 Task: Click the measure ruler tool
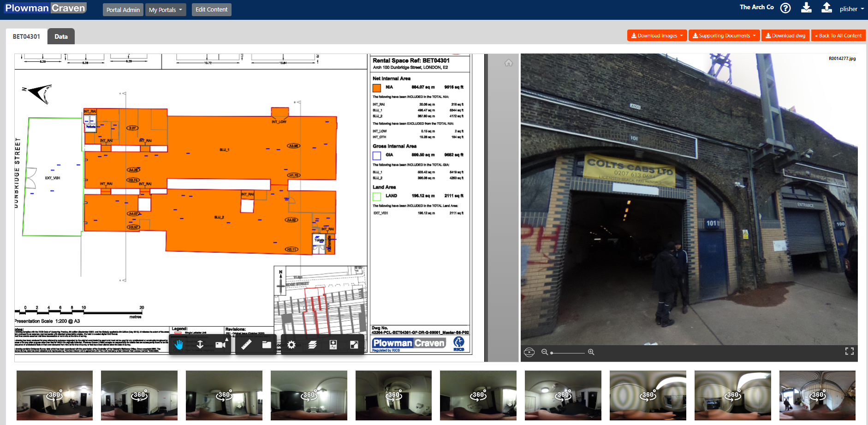[246, 345]
